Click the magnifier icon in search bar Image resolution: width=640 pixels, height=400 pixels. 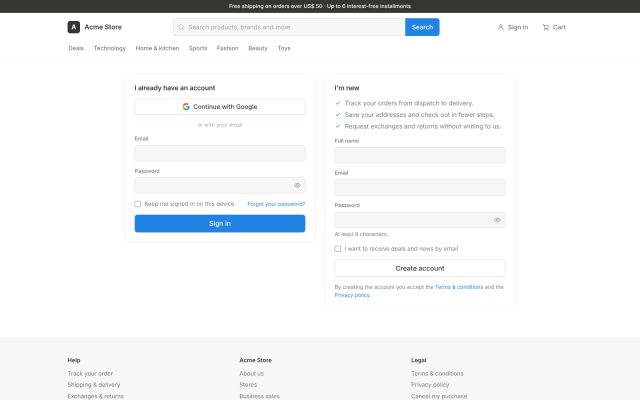(181, 27)
